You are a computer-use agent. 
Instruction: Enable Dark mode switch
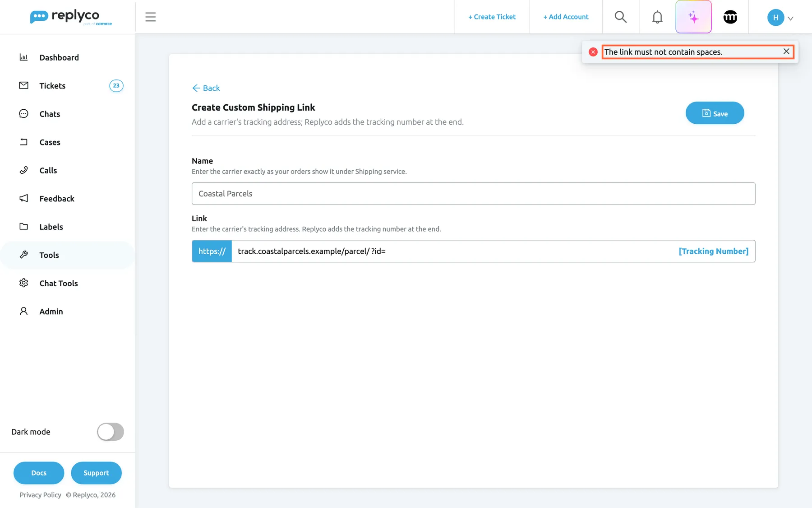(x=111, y=432)
